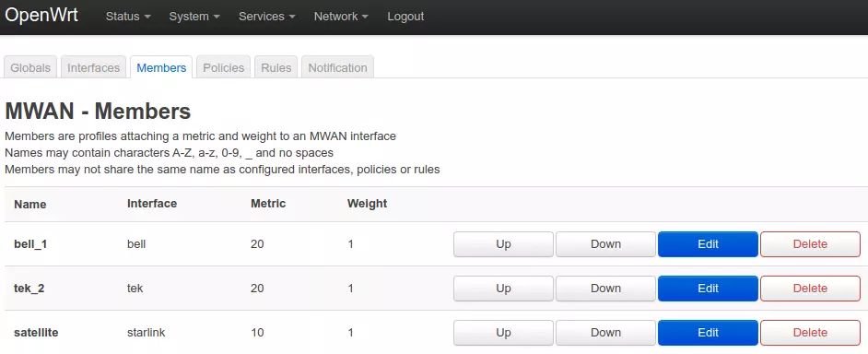Move tek_2 member up
Screen dimensions: 868x354
pos(503,289)
